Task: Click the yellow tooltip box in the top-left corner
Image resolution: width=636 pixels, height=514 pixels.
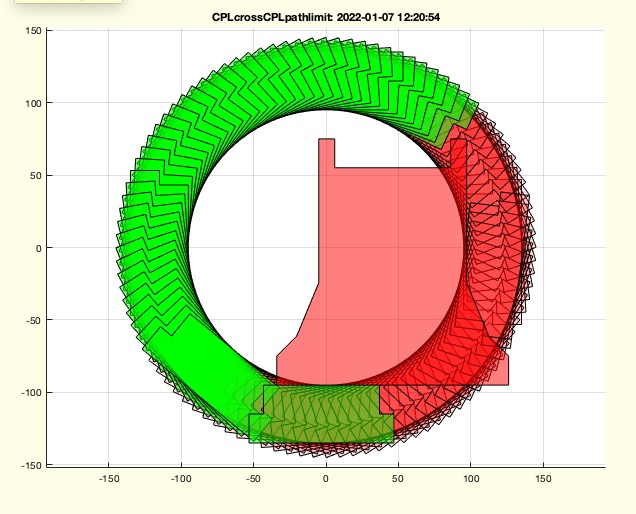Action: tap(60, 3)
